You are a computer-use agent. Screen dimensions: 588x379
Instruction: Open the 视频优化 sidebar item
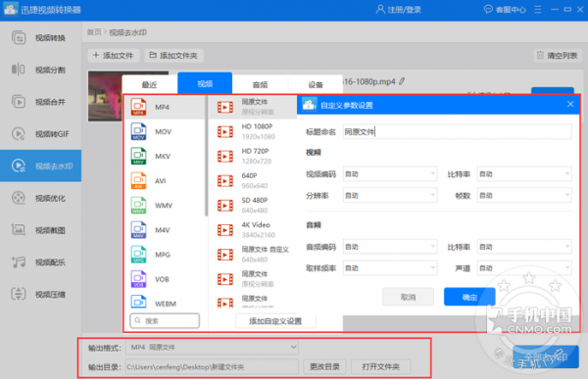(40, 198)
